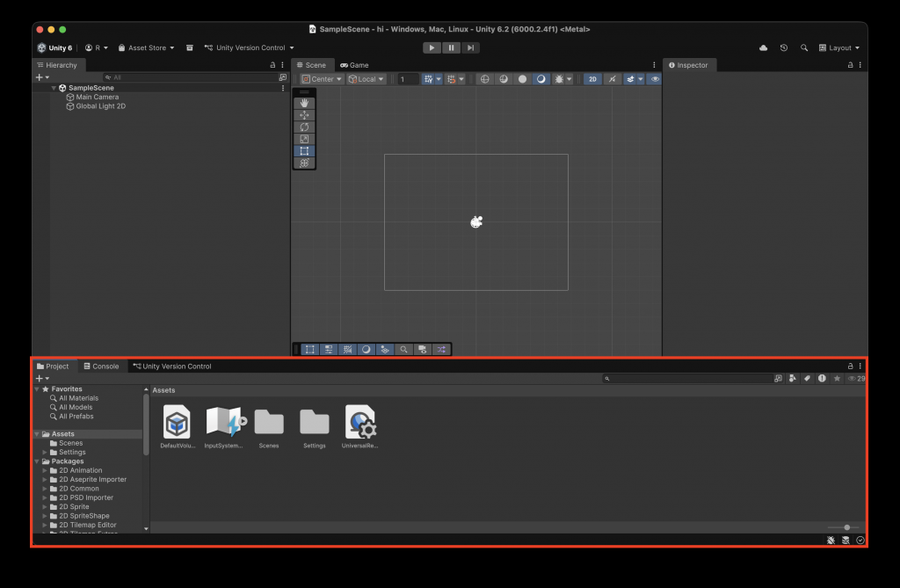
Task: Select the Transform tool
Action: 304,163
